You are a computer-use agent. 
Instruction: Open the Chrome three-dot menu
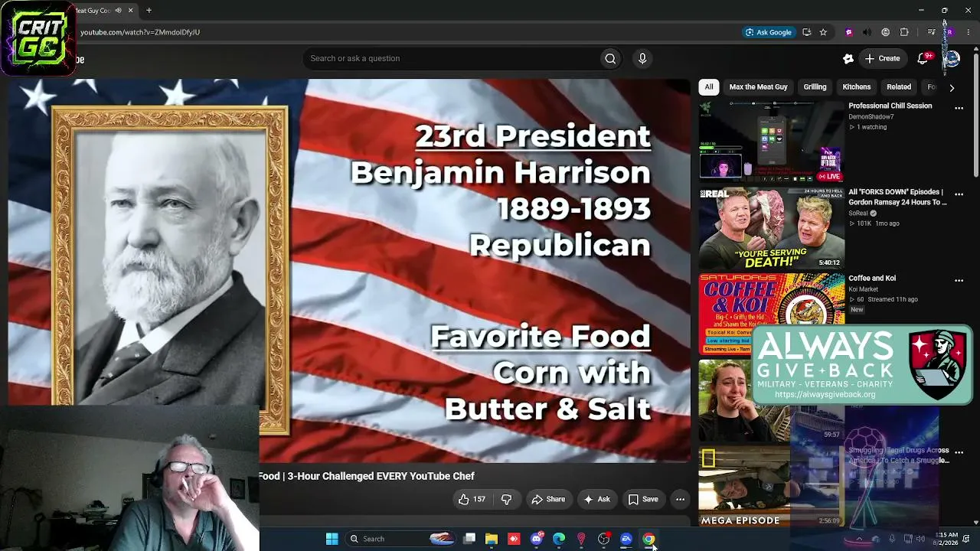point(969,32)
